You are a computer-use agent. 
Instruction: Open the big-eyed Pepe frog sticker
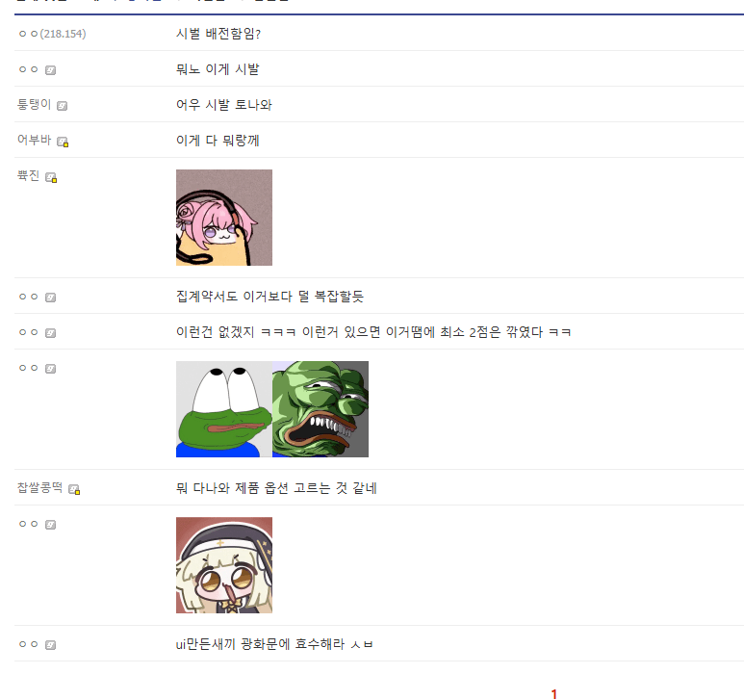coord(224,409)
